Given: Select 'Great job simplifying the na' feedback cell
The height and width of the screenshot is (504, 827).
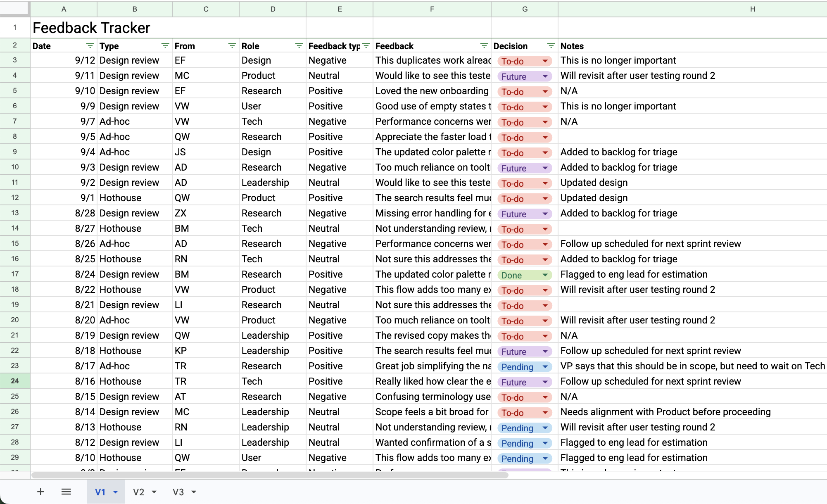Looking at the screenshot, I should (432, 366).
